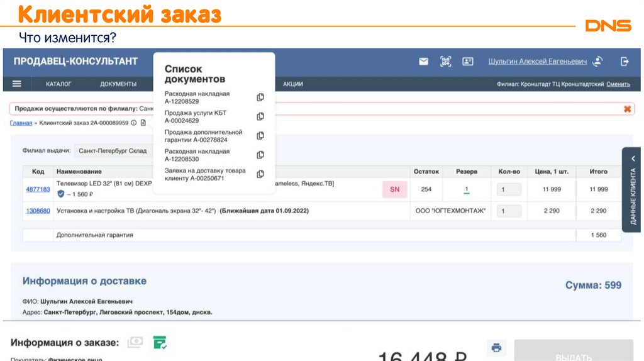Copy Расходная накладная А-12208530 number
This screenshot has height=361, width=644.
click(260, 155)
